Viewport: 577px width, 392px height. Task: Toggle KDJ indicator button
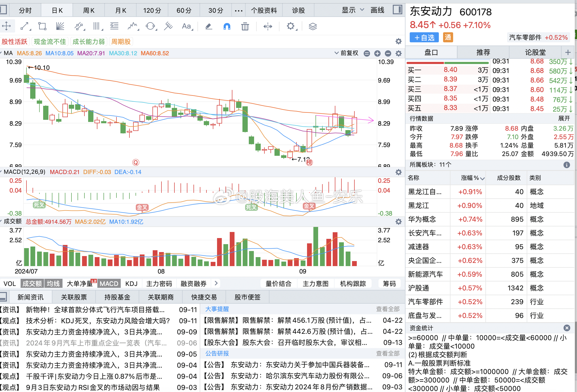point(131,284)
